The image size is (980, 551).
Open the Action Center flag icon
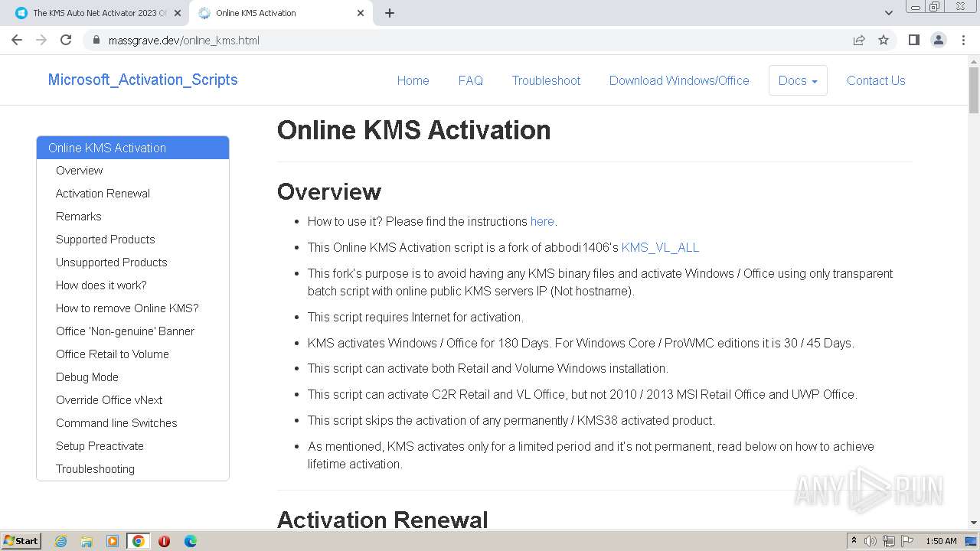[x=907, y=541]
